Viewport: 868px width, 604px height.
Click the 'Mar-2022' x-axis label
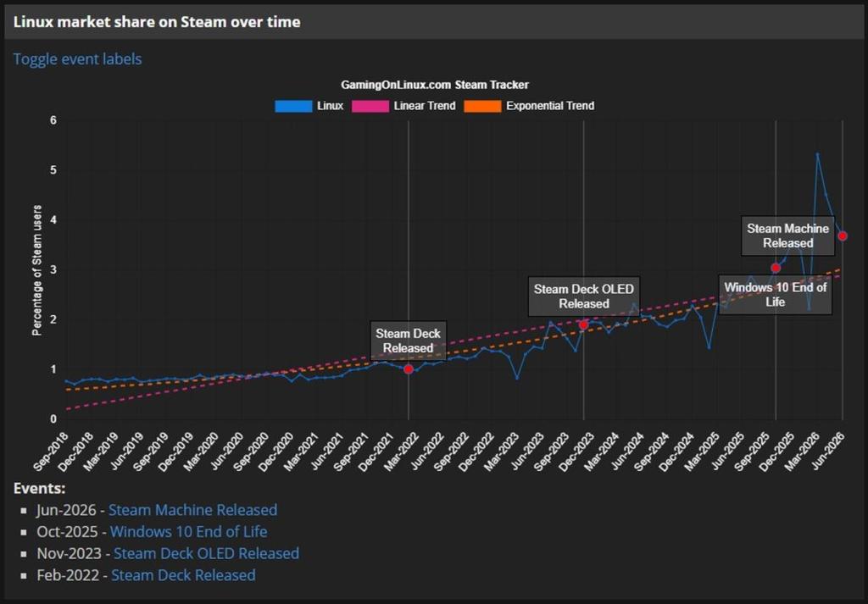coord(401,451)
